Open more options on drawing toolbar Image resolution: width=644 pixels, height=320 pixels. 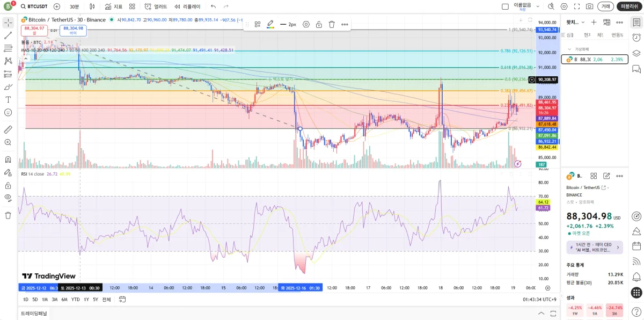click(x=345, y=24)
